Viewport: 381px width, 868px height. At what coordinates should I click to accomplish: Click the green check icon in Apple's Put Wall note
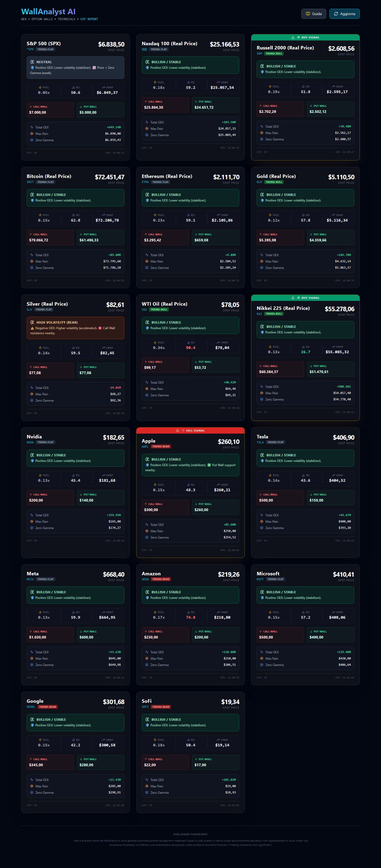[x=209, y=465]
